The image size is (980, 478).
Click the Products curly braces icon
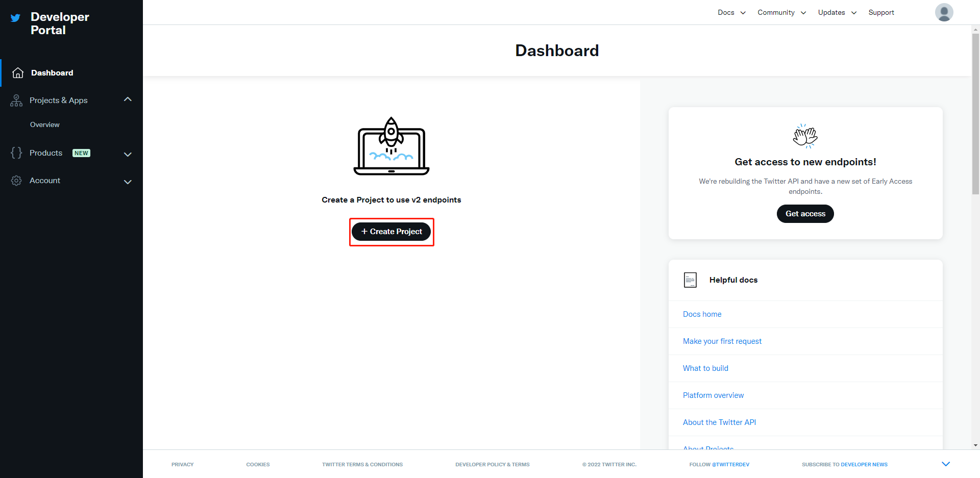tap(16, 153)
